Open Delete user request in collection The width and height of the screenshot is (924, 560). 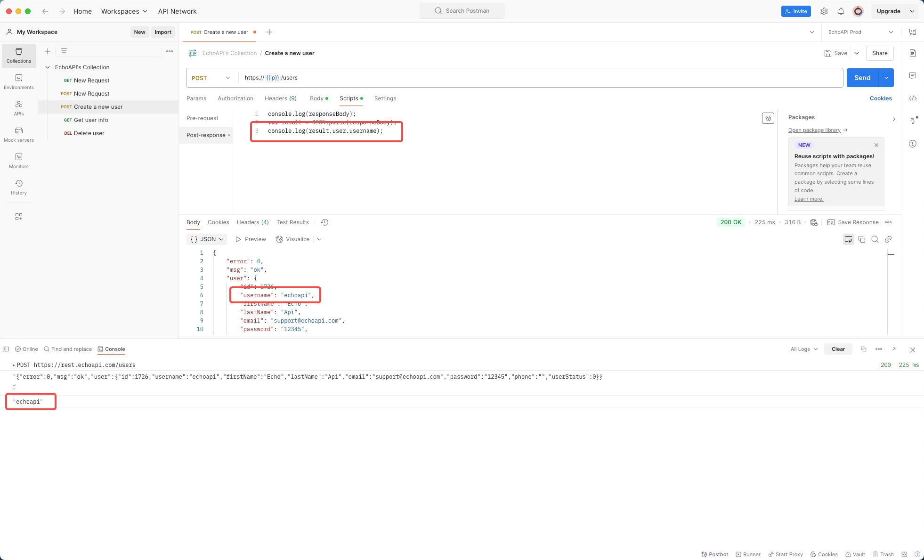point(89,133)
